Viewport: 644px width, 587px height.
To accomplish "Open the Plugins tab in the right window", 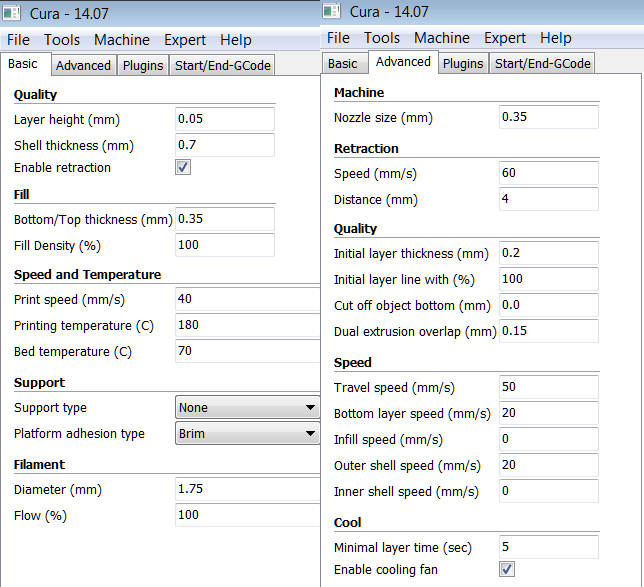I will tap(463, 63).
